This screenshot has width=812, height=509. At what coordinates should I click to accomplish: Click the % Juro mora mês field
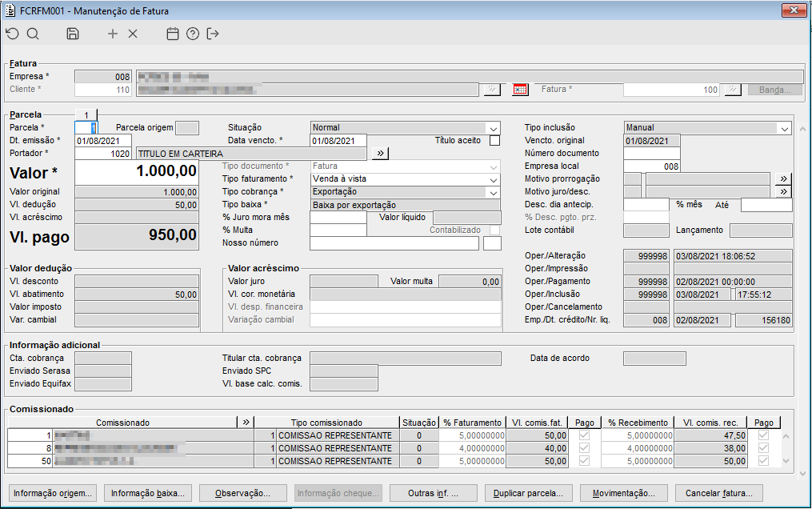click(x=338, y=218)
